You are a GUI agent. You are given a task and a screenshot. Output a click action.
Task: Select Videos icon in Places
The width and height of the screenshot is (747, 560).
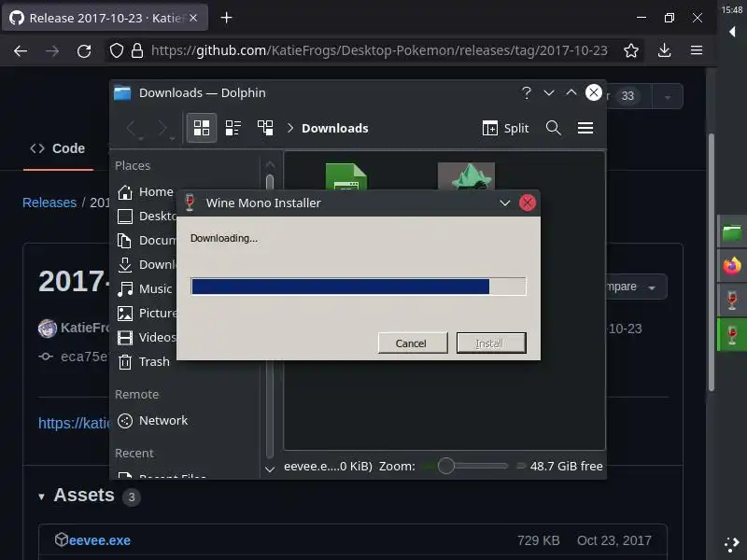pos(125,338)
